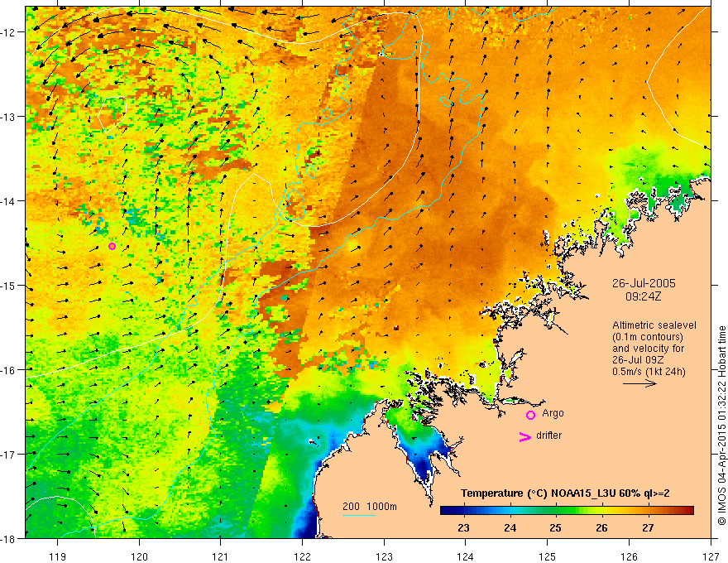The height and width of the screenshot is (563, 728).
Task: Click the time text 09:24Z
Action: [x=643, y=296]
